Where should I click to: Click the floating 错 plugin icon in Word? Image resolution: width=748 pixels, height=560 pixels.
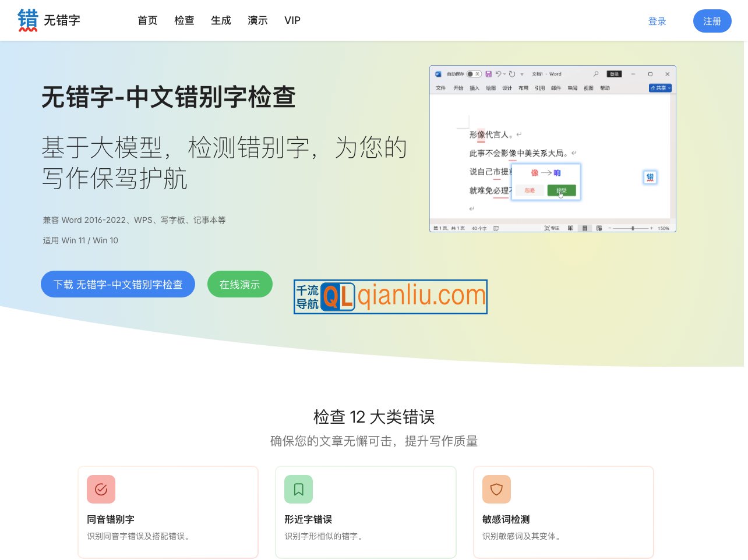pyautogui.click(x=650, y=177)
